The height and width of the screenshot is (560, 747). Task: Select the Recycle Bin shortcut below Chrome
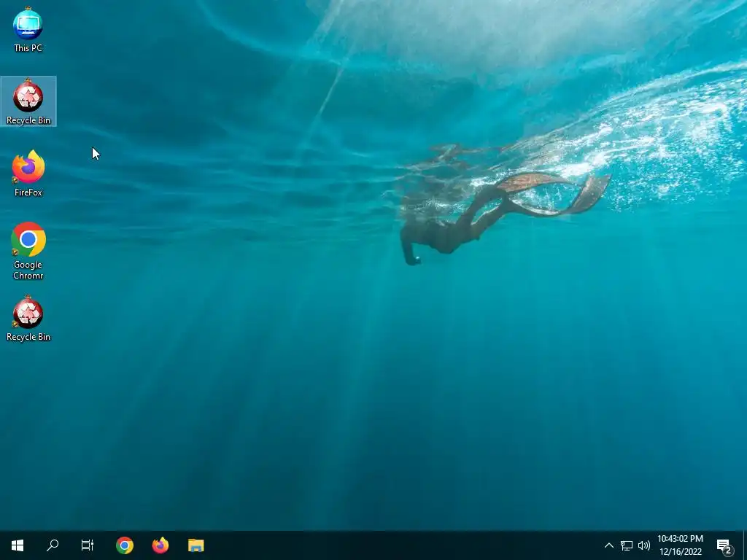[x=28, y=318]
